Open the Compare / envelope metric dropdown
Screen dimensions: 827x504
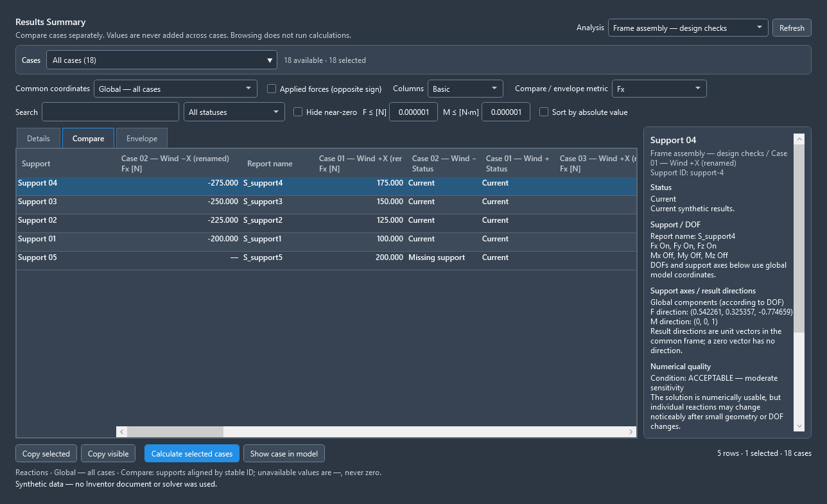pos(659,89)
